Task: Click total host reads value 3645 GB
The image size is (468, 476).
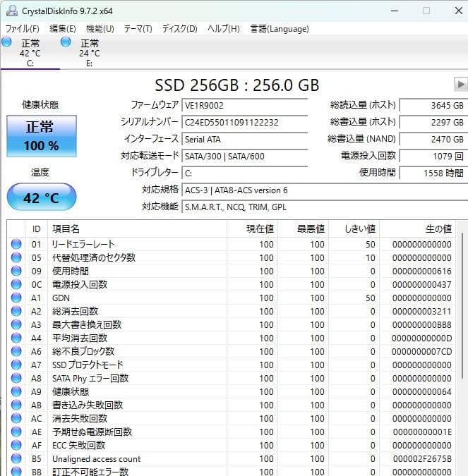Action: tap(433, 106)
